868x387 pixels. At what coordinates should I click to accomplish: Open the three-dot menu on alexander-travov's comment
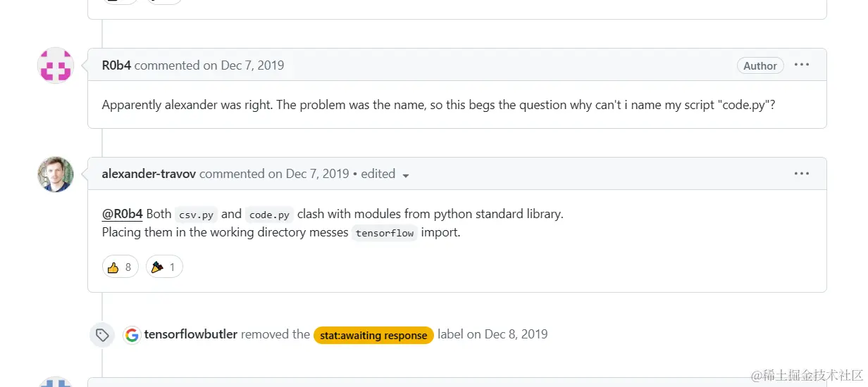[802, 174]
